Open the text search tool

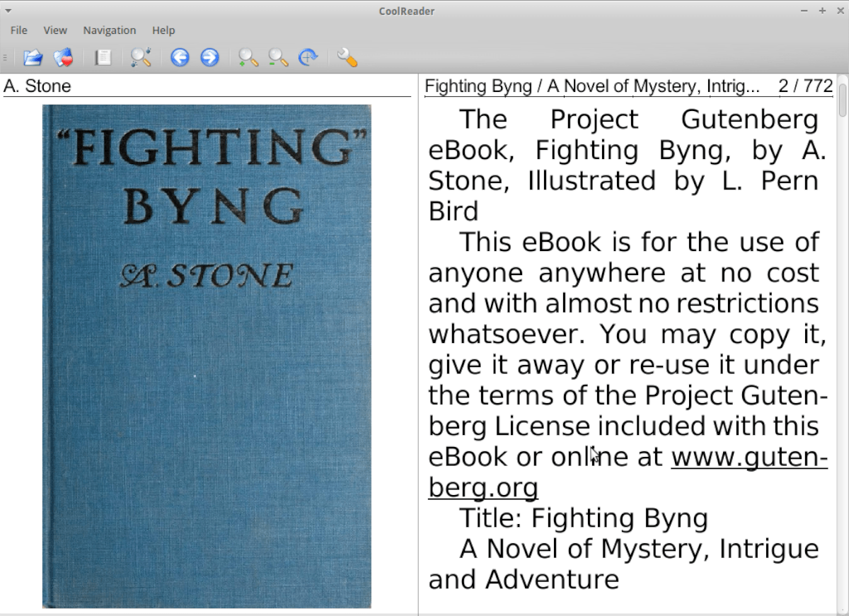tap(141, 57)
